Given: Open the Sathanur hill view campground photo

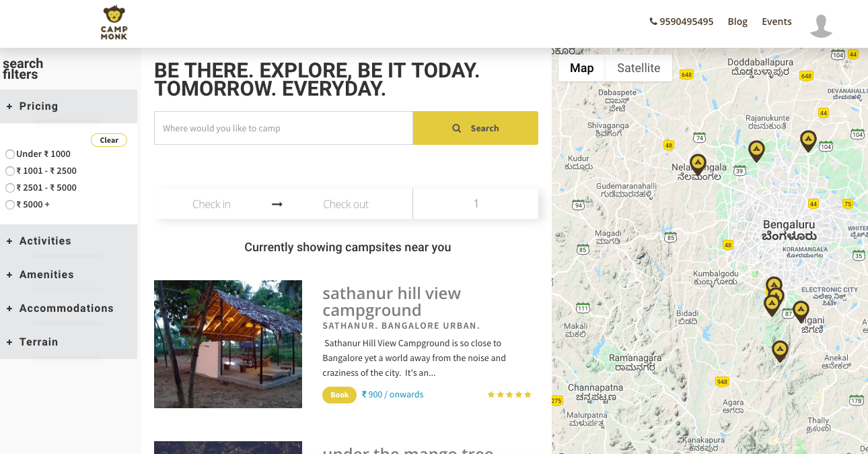Looking at the screenshot, I should coord(228,344).
